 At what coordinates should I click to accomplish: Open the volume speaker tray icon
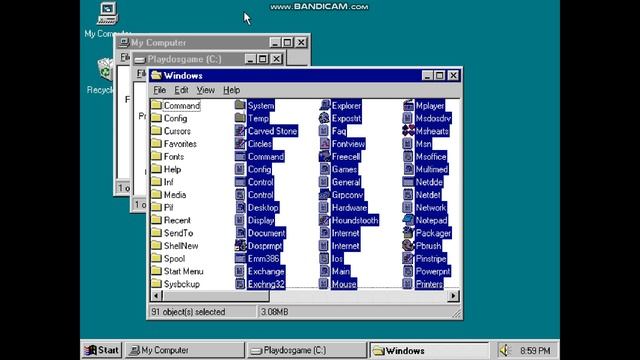click(505, 350)
